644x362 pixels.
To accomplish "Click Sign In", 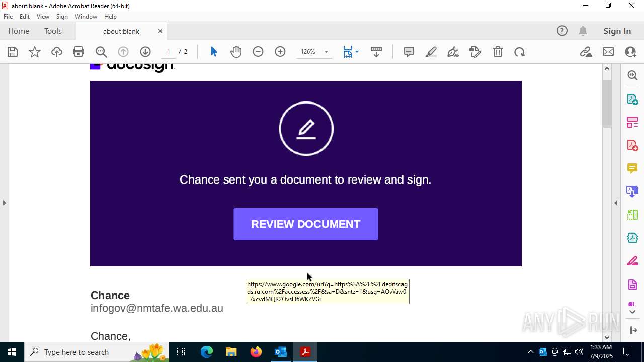I will point(617,31).
